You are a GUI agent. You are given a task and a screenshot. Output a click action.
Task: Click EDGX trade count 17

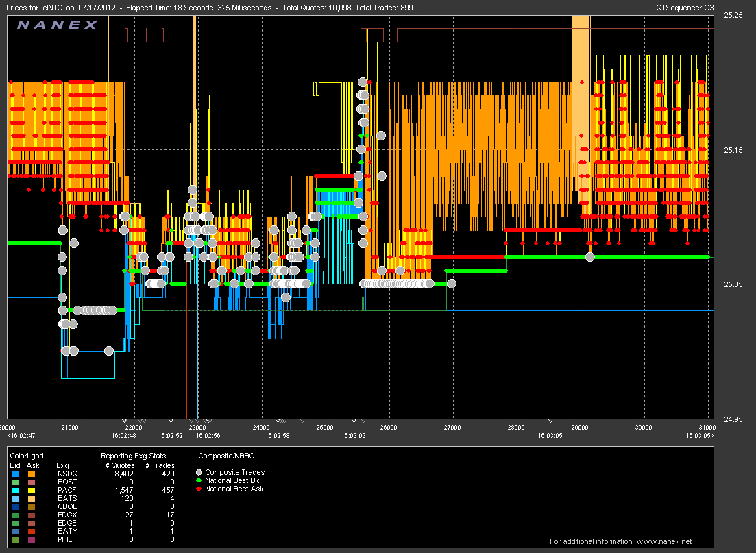170,515
